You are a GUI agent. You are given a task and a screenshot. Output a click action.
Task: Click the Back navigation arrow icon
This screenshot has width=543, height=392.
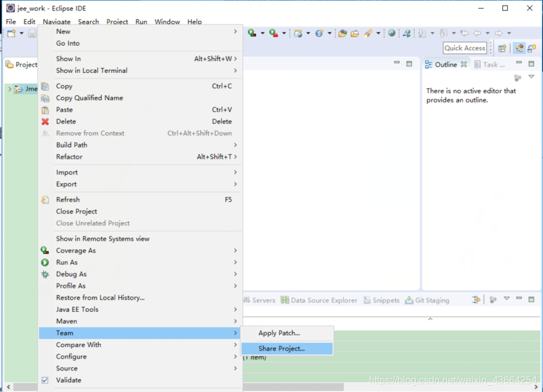(477, 33)
